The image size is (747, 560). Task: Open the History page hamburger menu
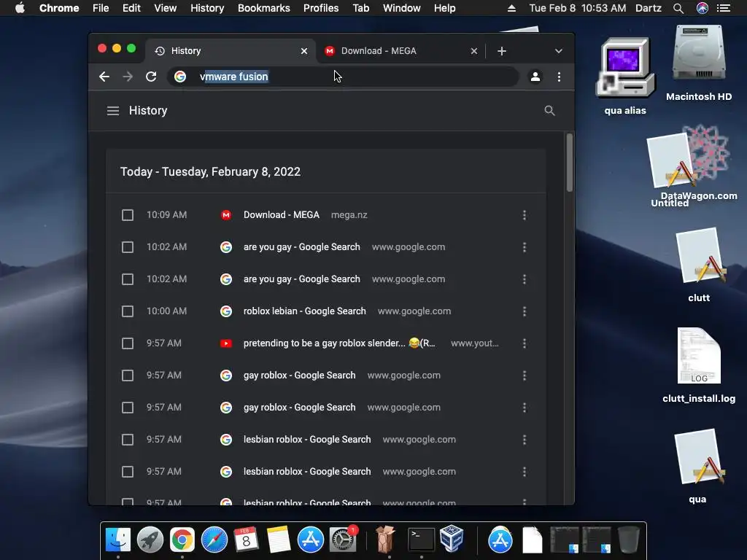113,111
